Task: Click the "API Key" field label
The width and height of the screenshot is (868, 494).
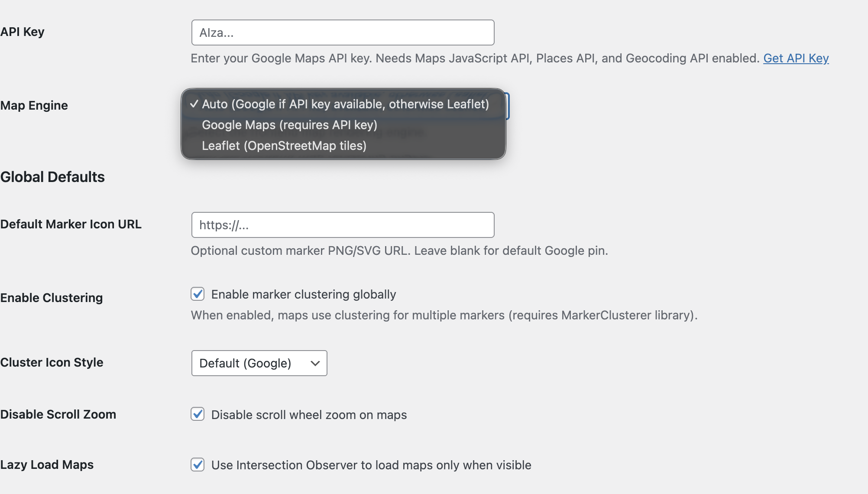Action: 22,31
